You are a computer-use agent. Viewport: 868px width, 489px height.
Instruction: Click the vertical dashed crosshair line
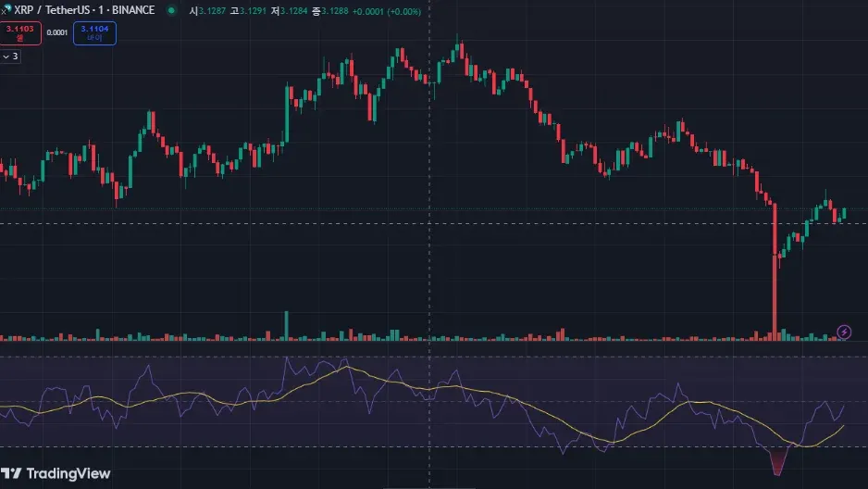(429, 244)
